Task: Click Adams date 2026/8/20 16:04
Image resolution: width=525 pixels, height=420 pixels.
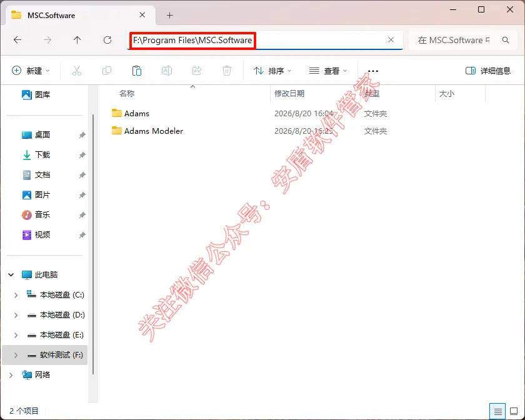Action: coord(304,114)
